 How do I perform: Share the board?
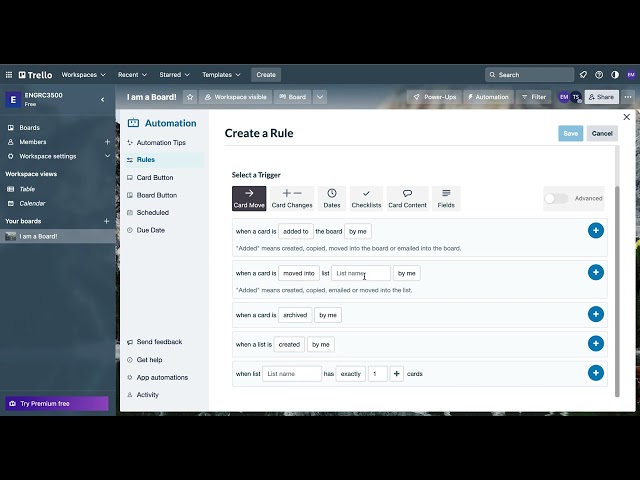(x=602, y=97)
